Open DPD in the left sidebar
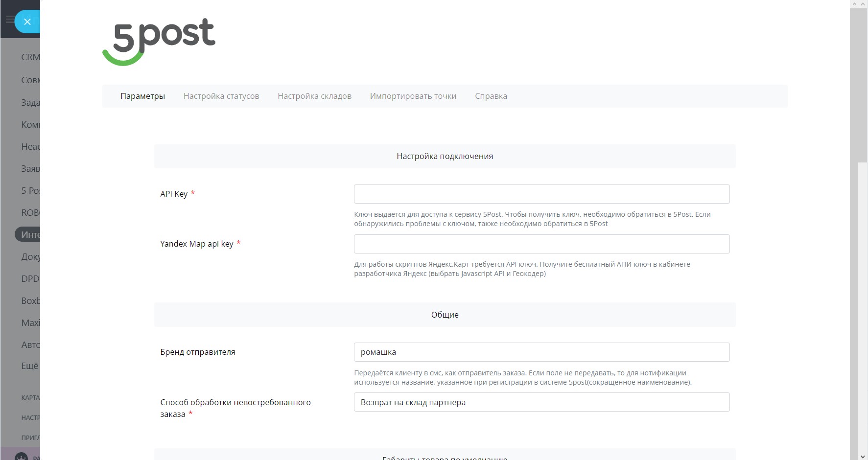 pyautogui.click(x=30, y=278)
